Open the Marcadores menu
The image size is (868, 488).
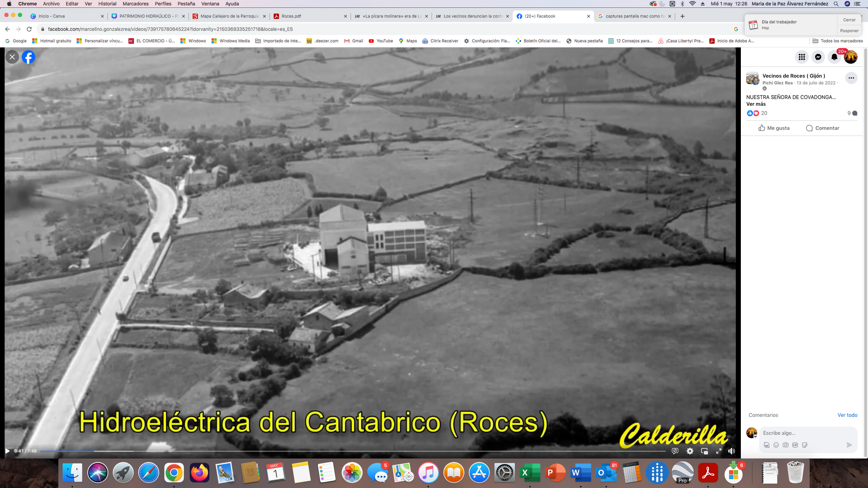coord(136,4)
